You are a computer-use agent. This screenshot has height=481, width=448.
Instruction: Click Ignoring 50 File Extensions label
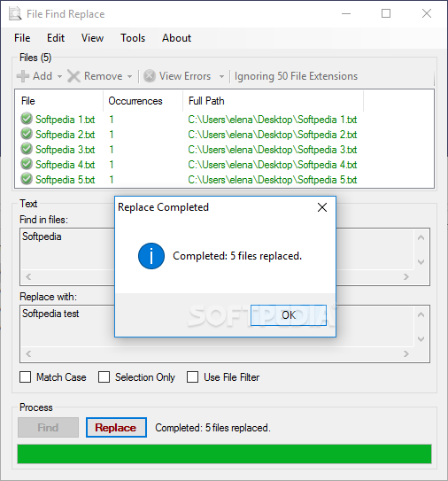point(296,76)
